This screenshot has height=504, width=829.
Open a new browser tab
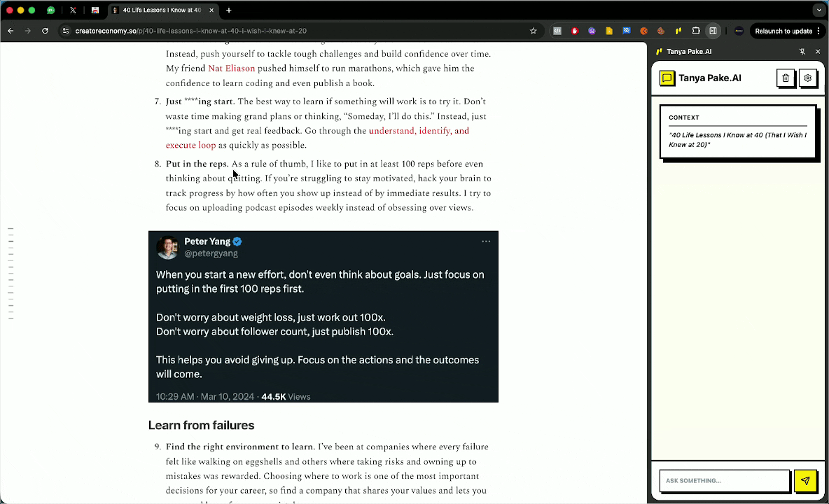tap(229, 10)
